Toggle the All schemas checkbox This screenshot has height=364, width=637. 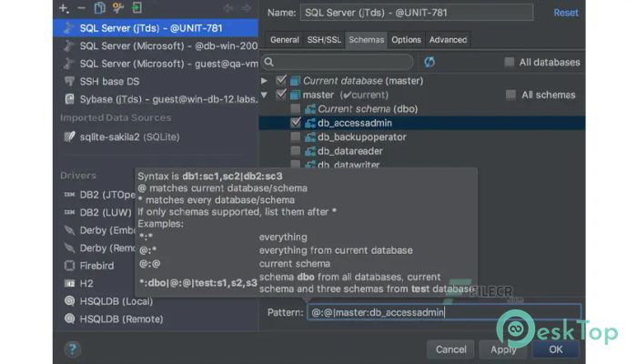[511, 95]
